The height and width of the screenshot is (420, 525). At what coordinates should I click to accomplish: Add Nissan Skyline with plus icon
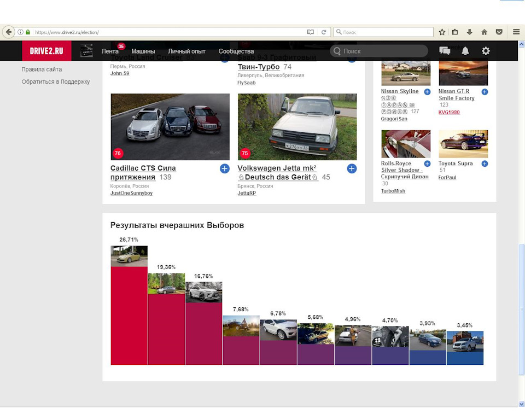(x=427, y=92)
